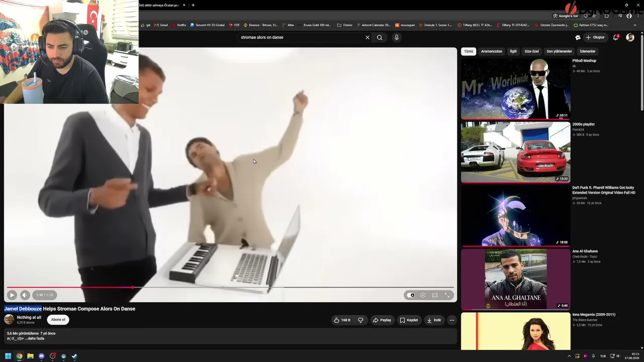Start voice search with microphone icon

pos(396,37)
